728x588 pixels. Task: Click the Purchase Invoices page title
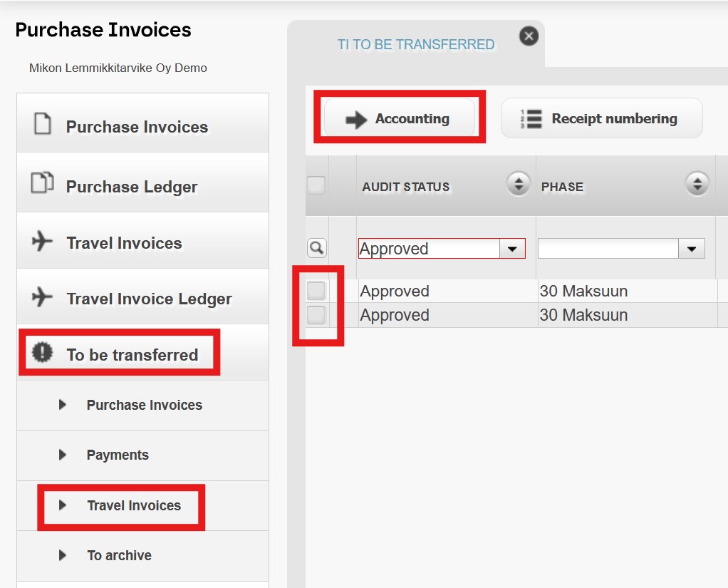click(103, 30)
